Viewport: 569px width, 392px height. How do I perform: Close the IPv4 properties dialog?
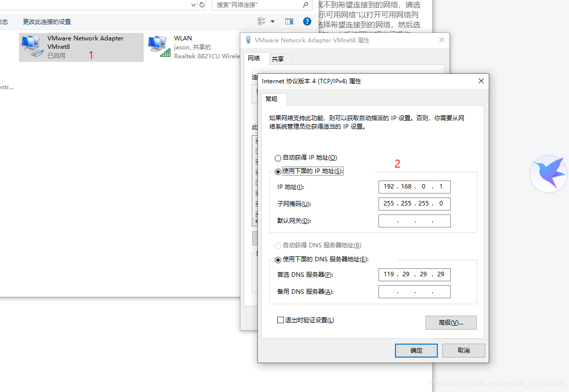click(481, 81)
